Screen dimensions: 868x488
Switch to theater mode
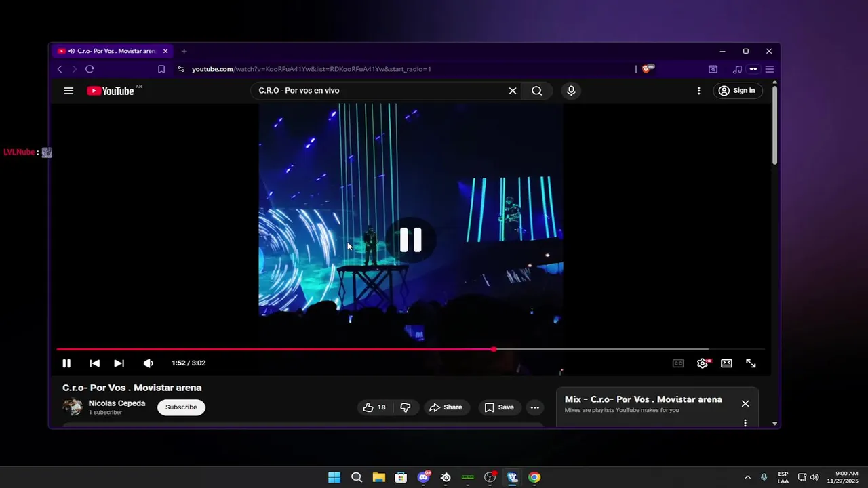click(x=726, y=363)
